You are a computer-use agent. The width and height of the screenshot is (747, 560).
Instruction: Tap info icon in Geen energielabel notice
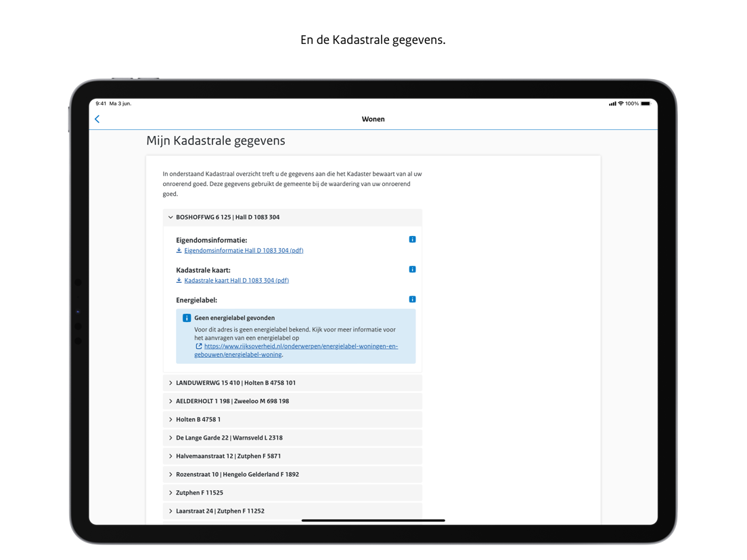pos(187,318)
